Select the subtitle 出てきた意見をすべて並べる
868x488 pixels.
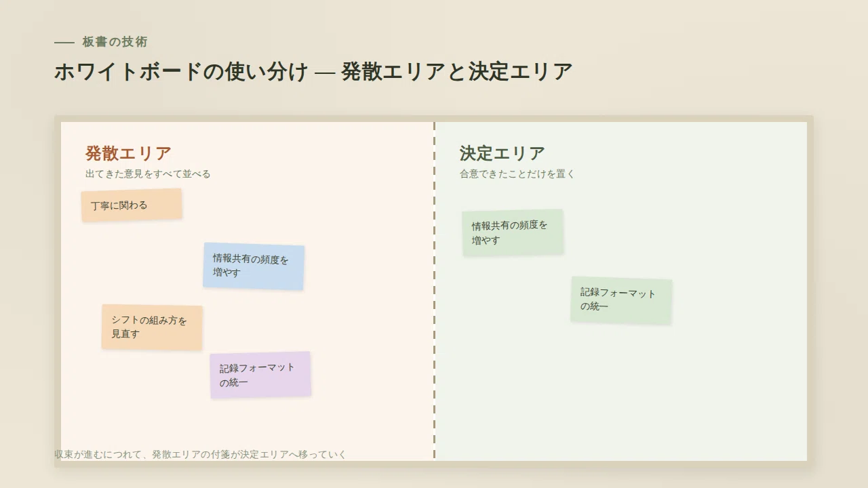(x=148, y=174)
